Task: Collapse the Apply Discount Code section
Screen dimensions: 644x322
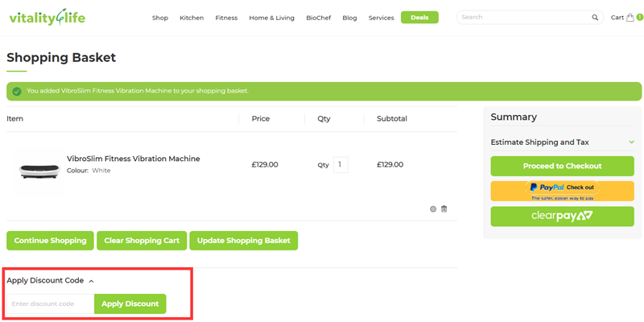Action: pyautogui.click(x=51, y=281)
